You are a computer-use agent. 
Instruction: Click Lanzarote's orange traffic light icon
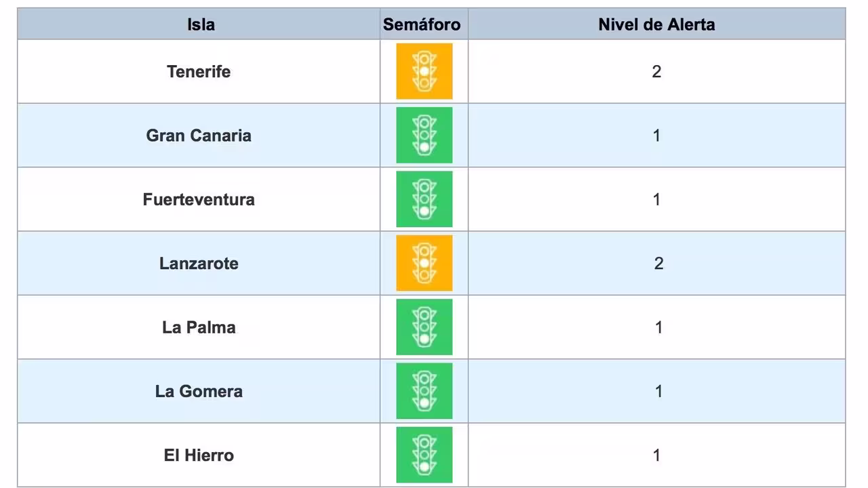coord(424,263)
